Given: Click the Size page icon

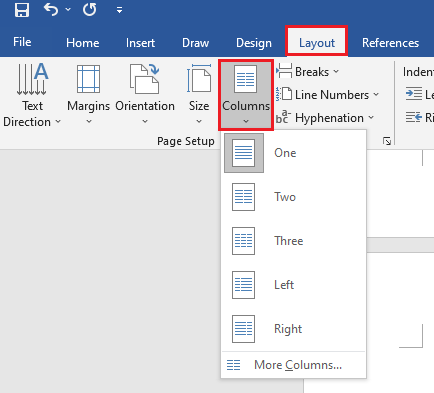Looking at the screenshot, I should click(199, 78).
